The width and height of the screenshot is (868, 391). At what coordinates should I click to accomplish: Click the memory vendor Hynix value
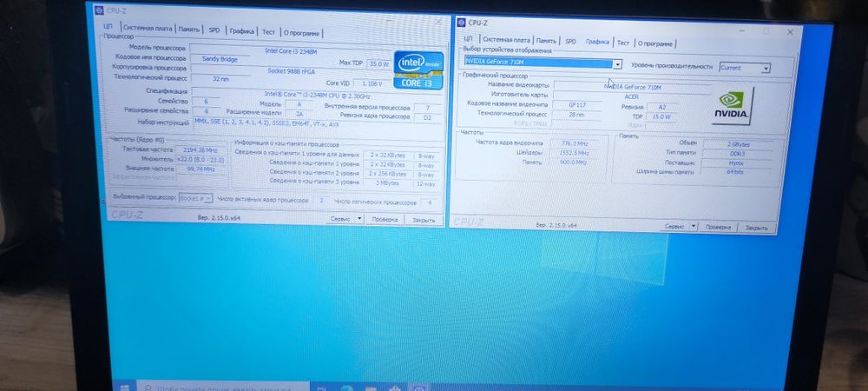737,164
